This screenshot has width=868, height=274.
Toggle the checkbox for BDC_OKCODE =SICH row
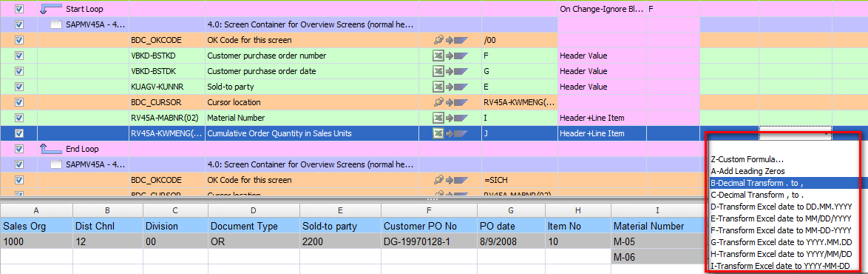19,180
